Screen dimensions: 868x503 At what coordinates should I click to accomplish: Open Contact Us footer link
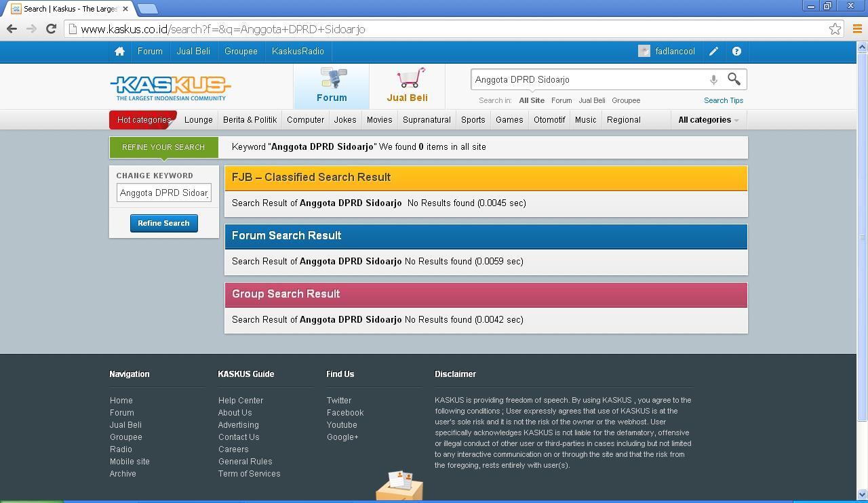click(x=239, y=437)
